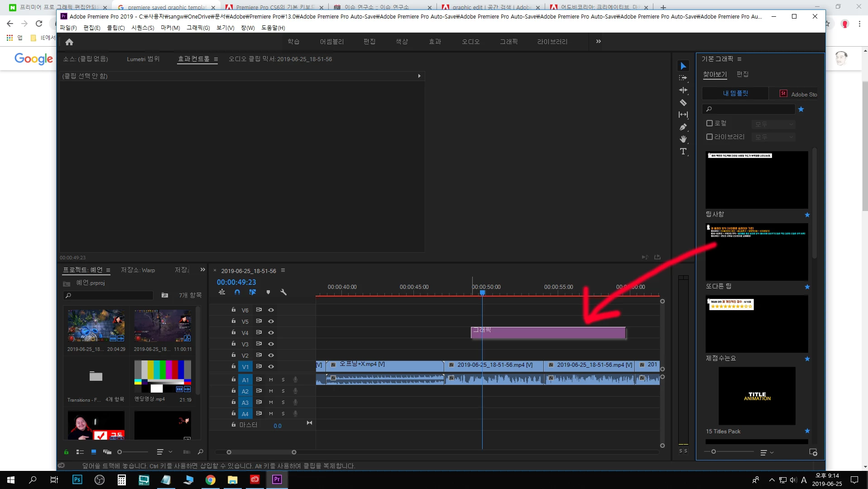Image resolution: width=868 pixels, height=489 pixels.
Task: Select the Track Select Forward tool
Action: [x=683, y=78]
